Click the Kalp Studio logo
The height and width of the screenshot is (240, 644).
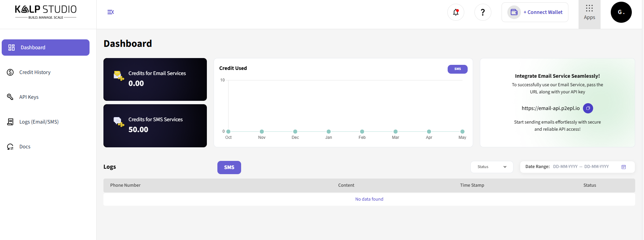click(x=46, y=12)
